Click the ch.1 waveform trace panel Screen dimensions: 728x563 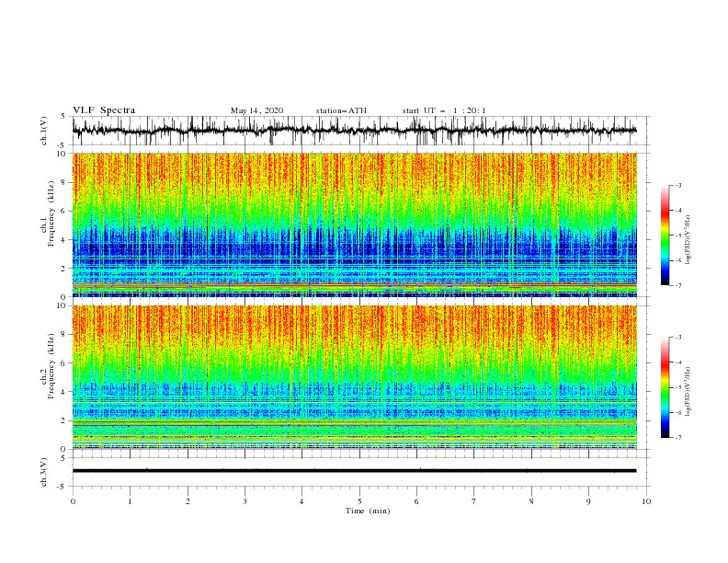tap(360, 131)
